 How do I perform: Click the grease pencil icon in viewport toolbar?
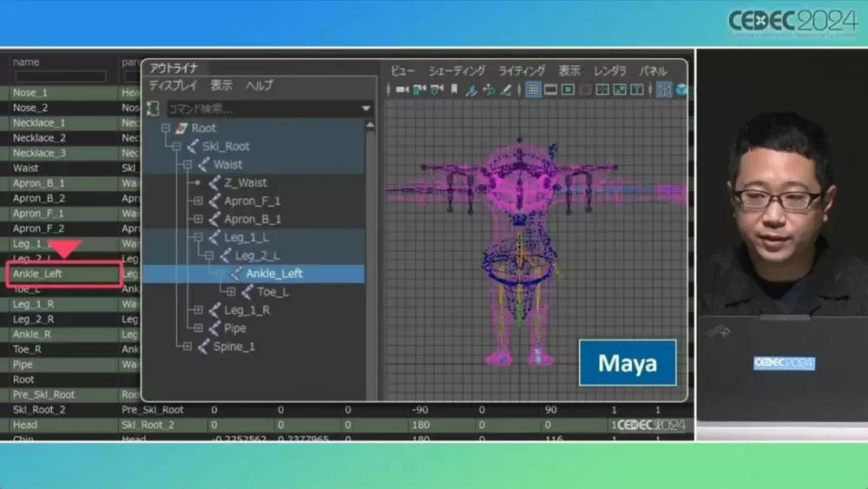[506, 89]
